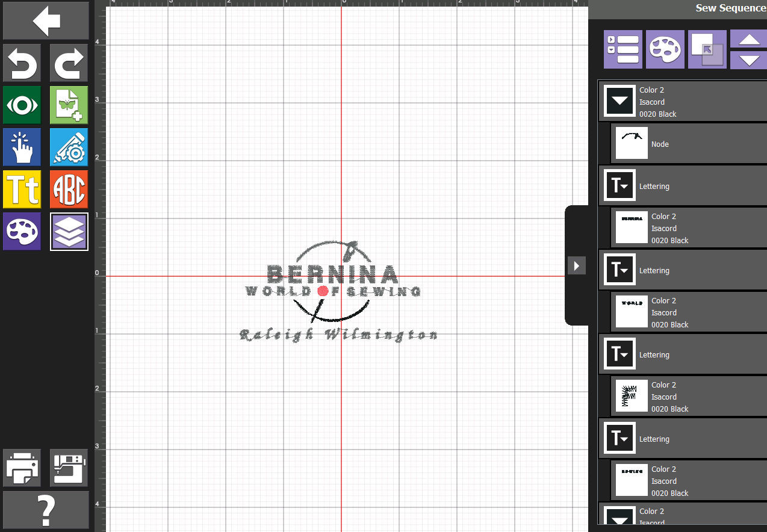Click the Sew Sequence panel title
Screen dimensions: 767x532
(x=730, y=8)
